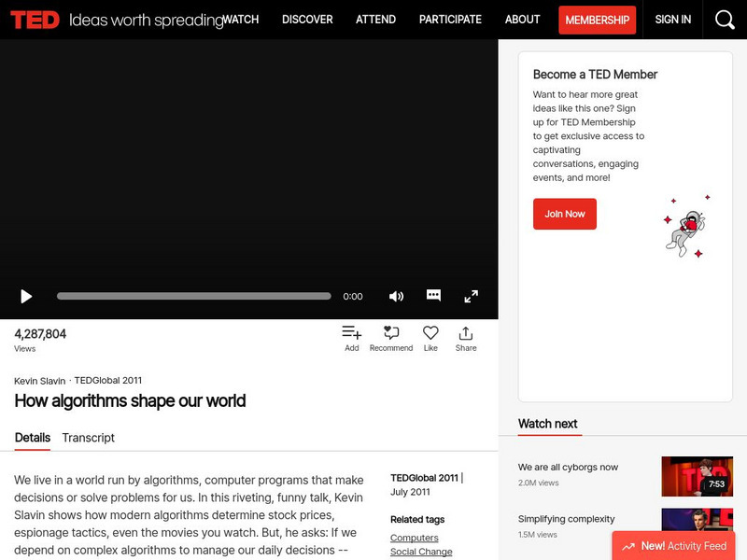The height and width of the screenshot is (560, 747).
Task: Click the 0:00 time display
Action: tap(353, 296)
